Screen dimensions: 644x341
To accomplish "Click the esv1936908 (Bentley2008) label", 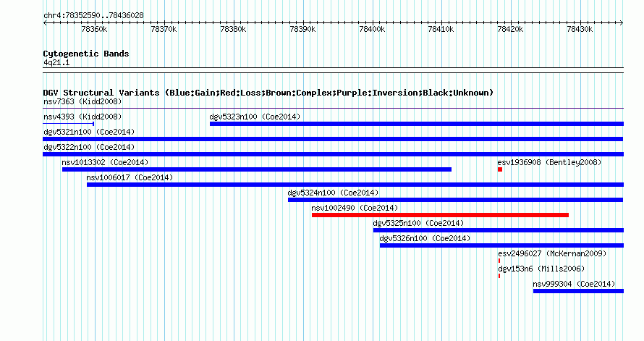I will pyautogui.click(x=549, y=162).
